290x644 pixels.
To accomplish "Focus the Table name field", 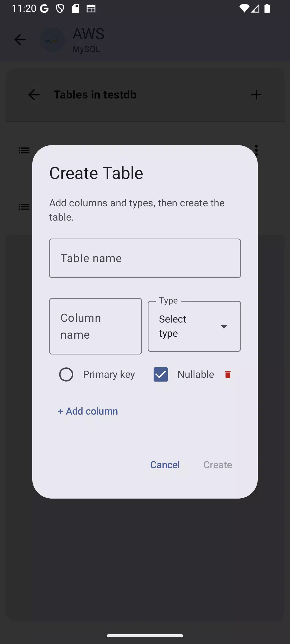I will (145, 258).
